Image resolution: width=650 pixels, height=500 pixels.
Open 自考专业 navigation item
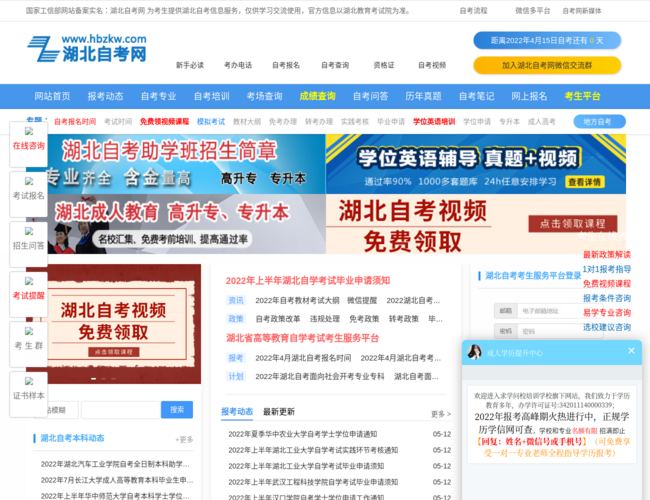pos(158,96)
